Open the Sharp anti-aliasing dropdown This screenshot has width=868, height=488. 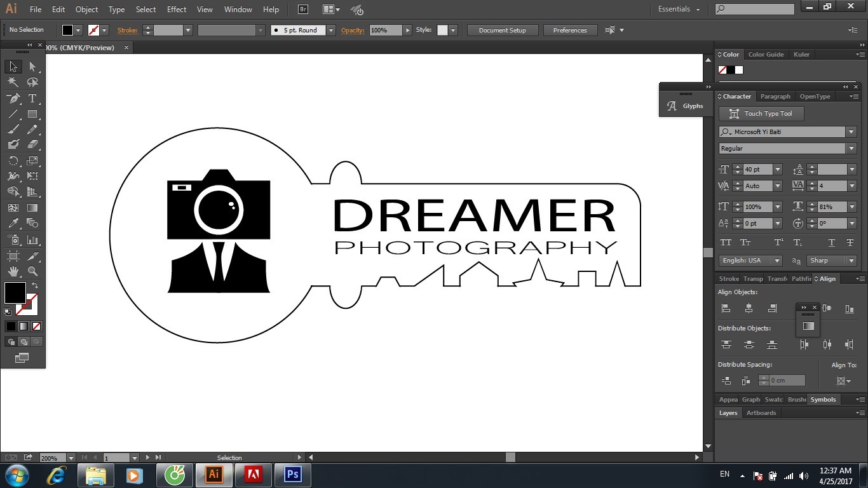coord(851,261)
